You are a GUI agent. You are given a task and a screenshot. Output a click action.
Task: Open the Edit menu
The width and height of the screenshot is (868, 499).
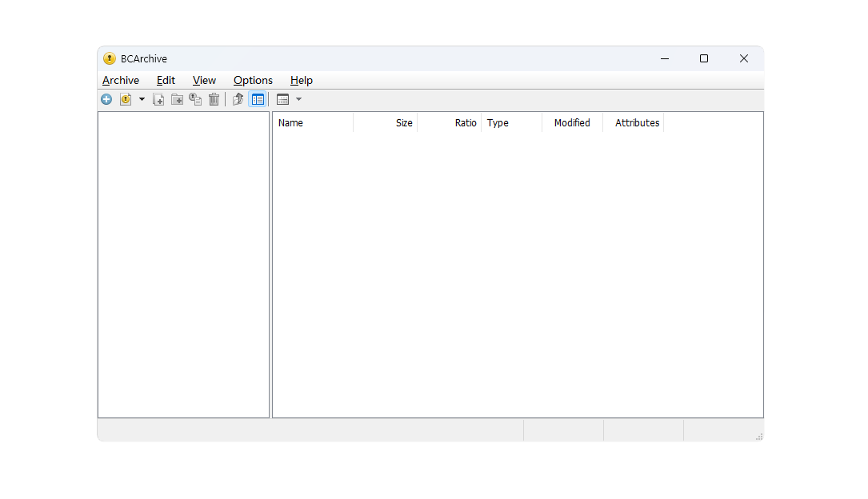click(166, 80)
